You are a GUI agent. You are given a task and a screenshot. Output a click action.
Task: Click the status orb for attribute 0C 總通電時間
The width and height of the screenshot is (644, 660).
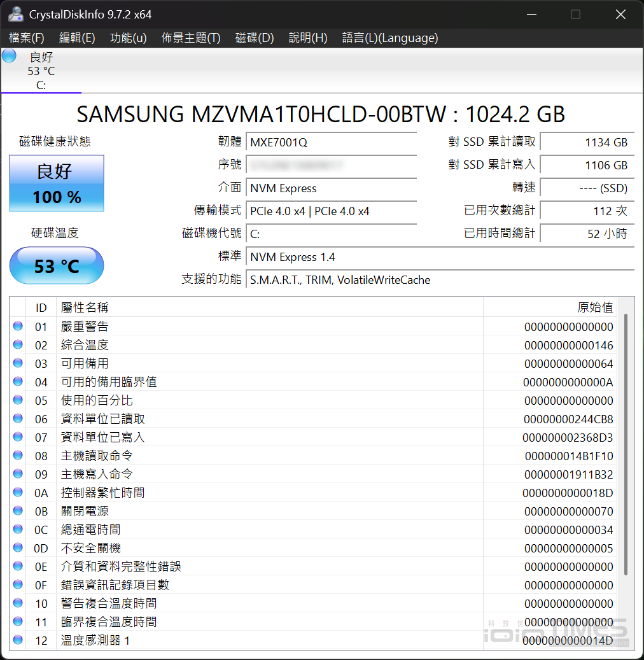click(x=18, y=529)
